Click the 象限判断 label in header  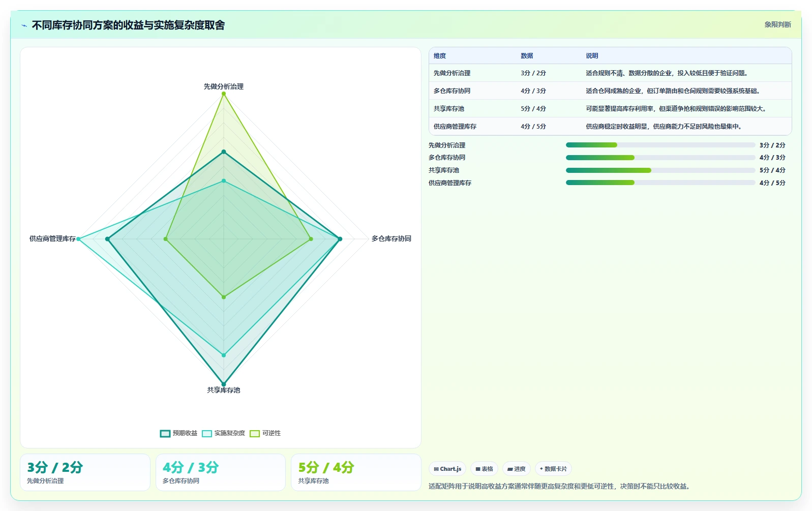pos(777,24)
